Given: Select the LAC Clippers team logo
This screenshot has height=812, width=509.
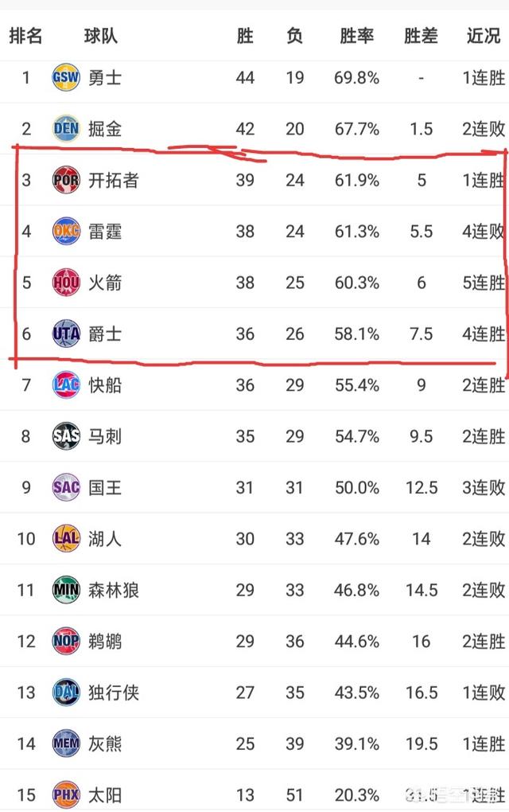Looking at the screenshot, I should 66,385.
